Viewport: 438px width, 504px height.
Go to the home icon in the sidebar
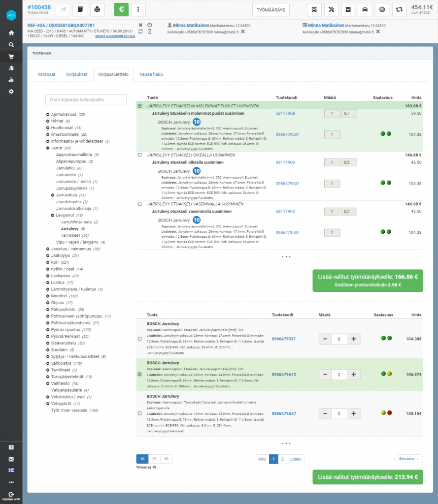tap(11, 33)
